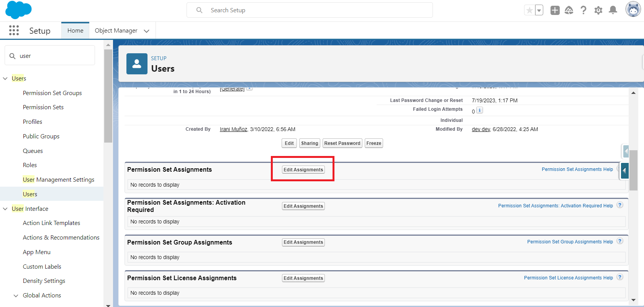Expand the Global Actions sidebar node
This screenshot has width=644, height=307.
[x=16, y=296]
